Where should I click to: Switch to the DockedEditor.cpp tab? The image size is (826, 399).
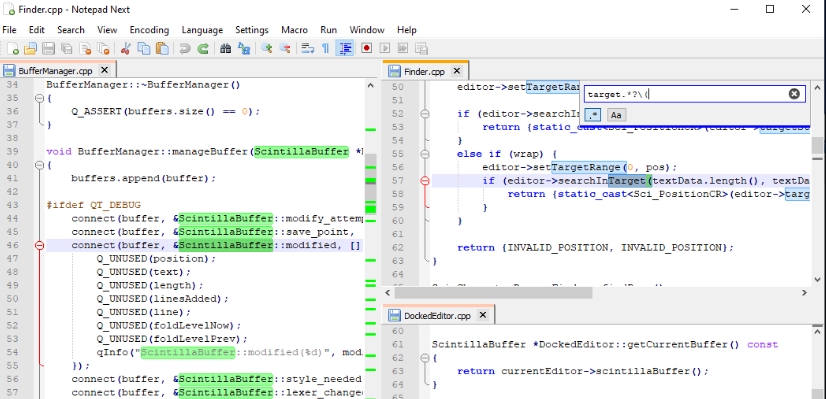click(x=437, y=316)
